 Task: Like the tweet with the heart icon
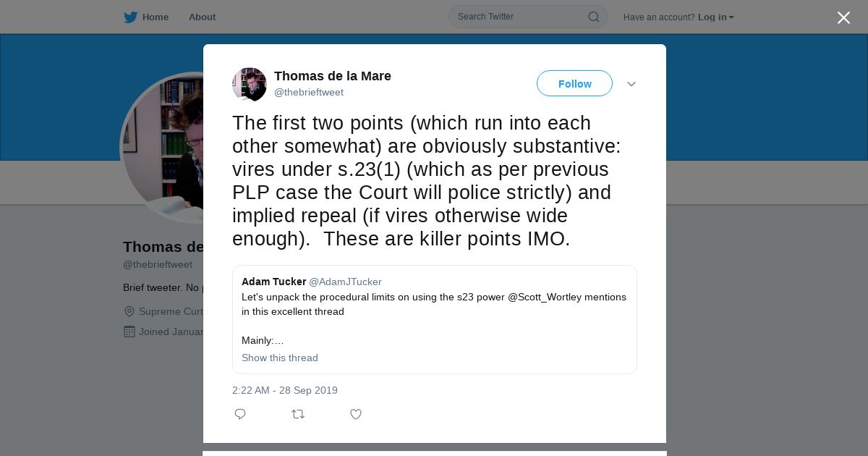click(356, 414)
